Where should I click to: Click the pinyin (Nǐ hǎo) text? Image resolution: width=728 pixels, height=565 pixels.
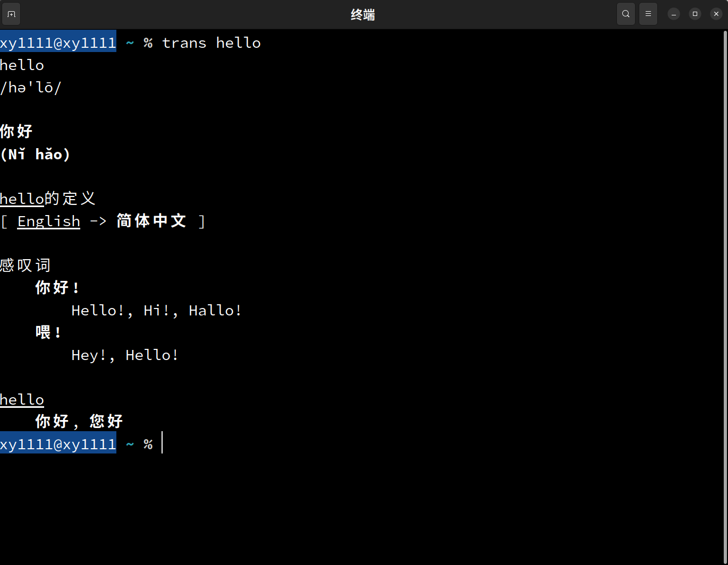click(x=35, y=155)
